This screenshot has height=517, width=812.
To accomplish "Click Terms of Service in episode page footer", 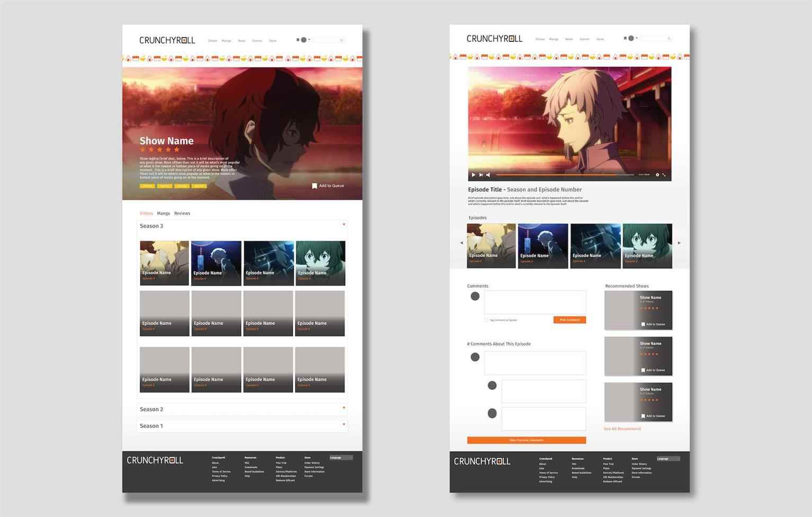I will 548,473.
